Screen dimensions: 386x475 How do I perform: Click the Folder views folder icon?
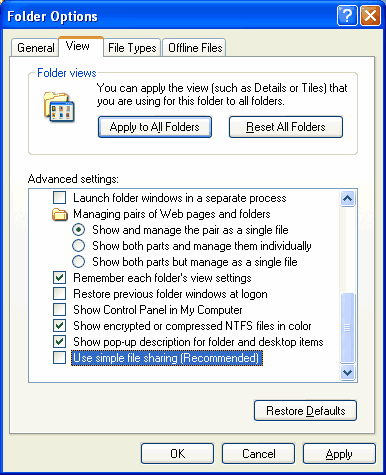(59, 107)
